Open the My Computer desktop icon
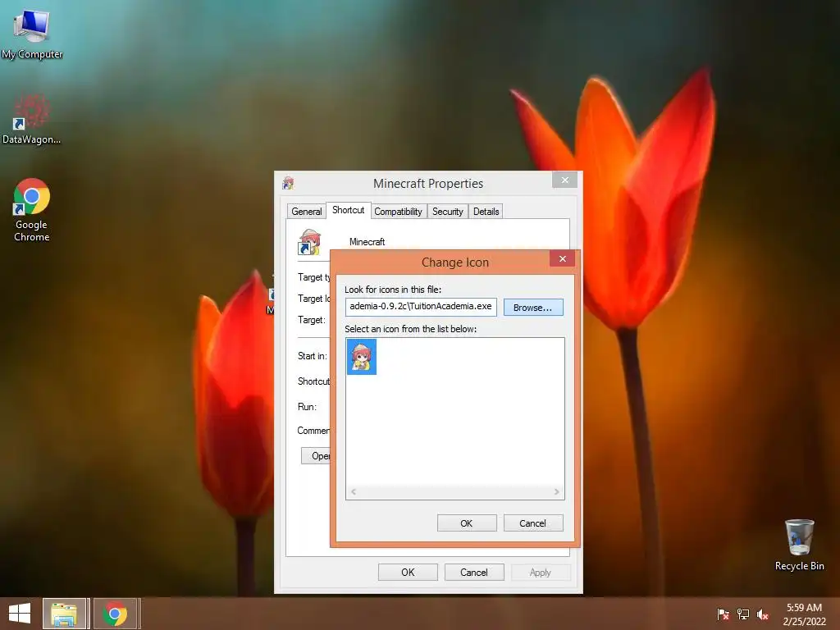The width and height of the screenshot is (840, 630). (x=32, y=33)
